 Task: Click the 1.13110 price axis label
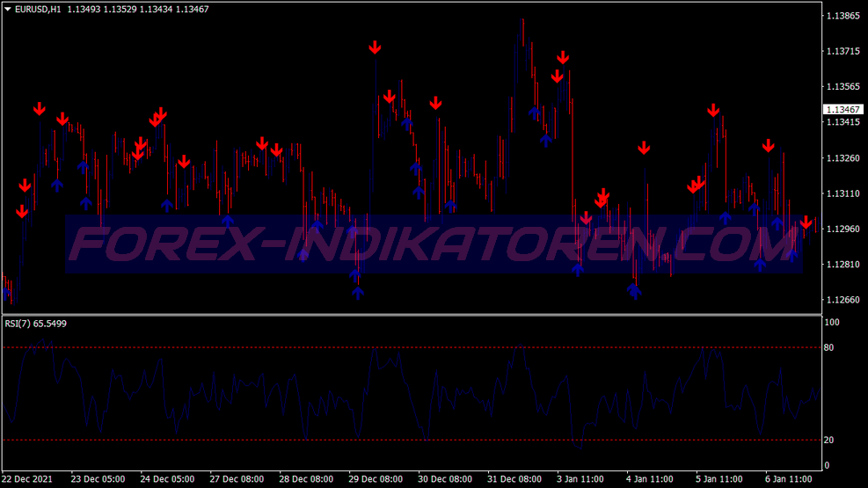tap(842, 193)
